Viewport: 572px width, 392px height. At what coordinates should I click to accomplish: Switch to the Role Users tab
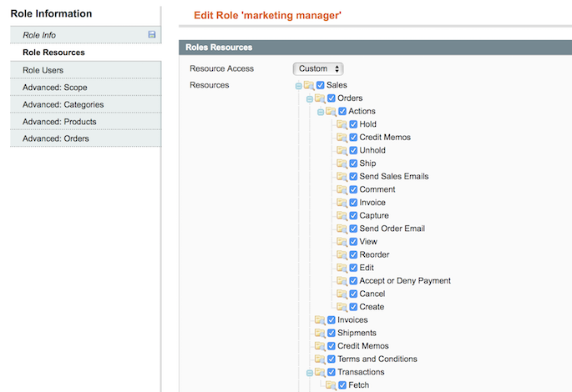tap(43, 70)
